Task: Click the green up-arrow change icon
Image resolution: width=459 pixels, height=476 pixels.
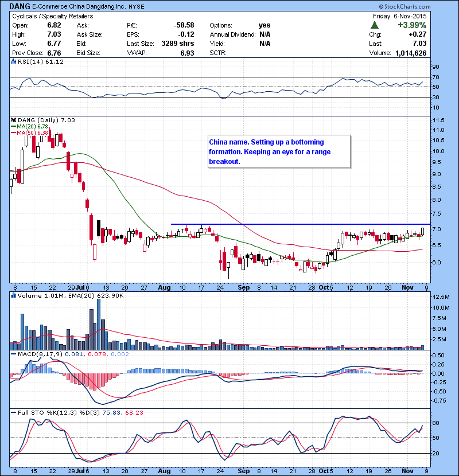Action: click(375, 25)
